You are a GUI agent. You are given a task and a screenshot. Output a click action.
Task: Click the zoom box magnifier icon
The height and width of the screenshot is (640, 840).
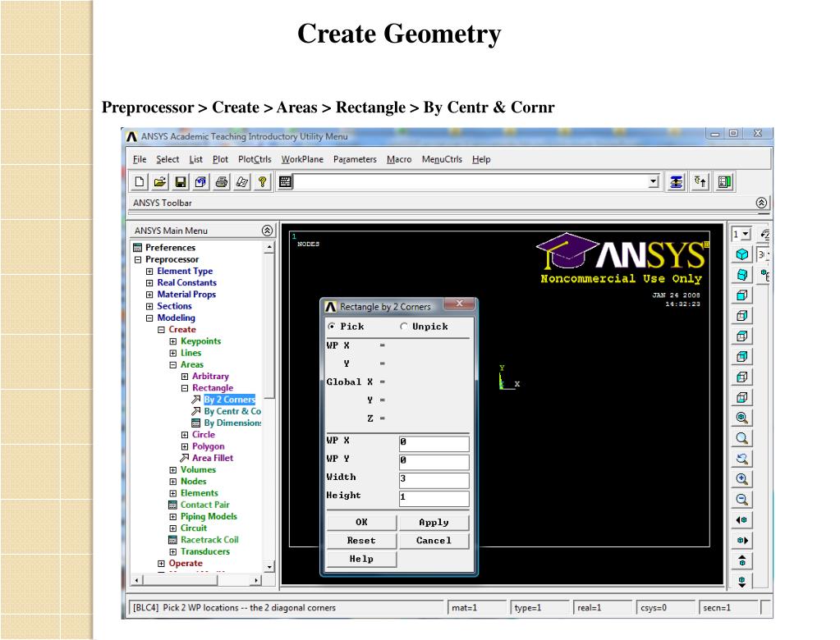742,438
